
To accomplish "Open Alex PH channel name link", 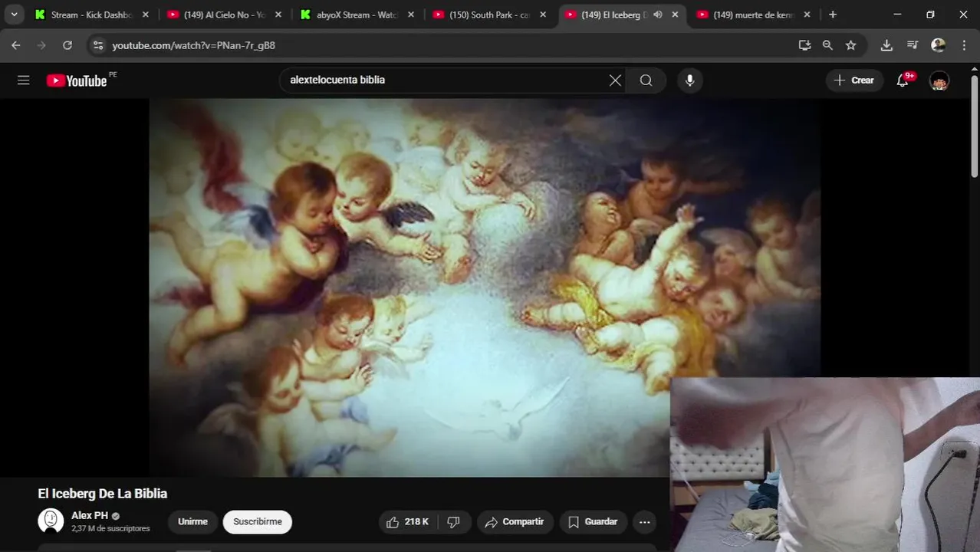I will (x=90, y=515).
